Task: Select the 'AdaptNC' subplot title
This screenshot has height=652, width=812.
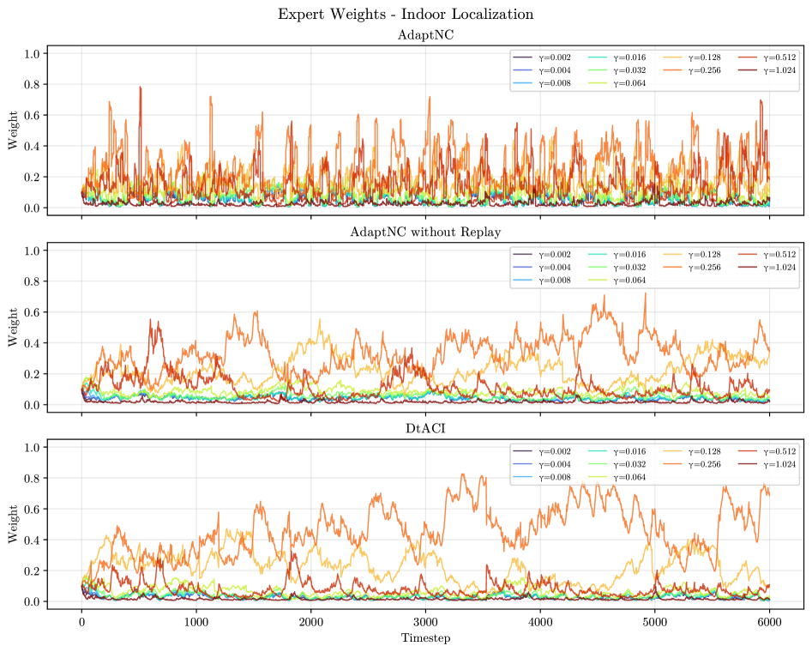Action: [425, 36]
